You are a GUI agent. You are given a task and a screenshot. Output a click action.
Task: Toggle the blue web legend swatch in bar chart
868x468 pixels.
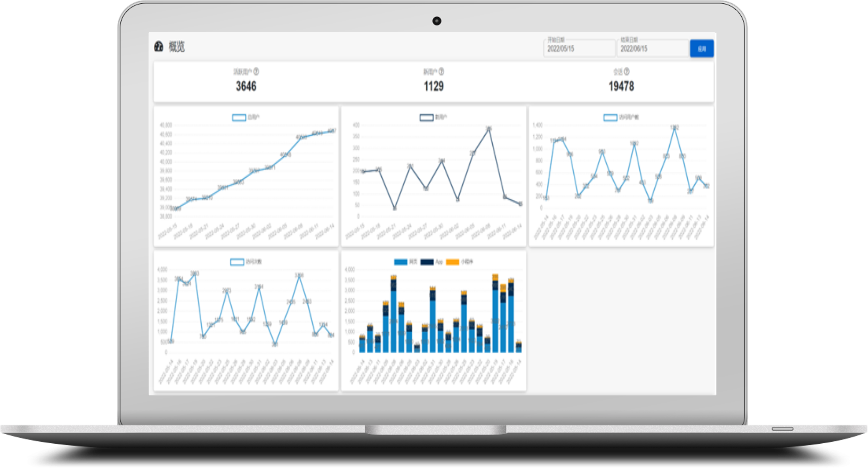point(401,262)
